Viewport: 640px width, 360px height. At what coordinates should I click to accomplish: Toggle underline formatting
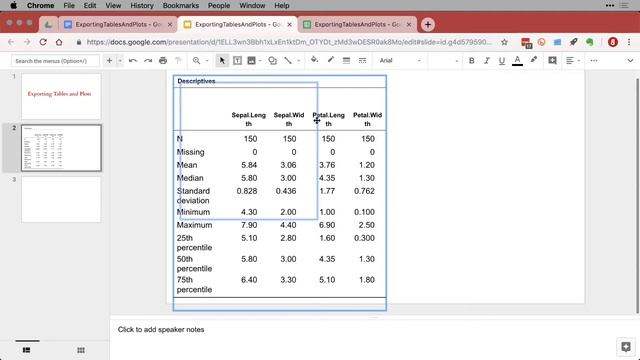pyautogui.click(x=502, y=60)
